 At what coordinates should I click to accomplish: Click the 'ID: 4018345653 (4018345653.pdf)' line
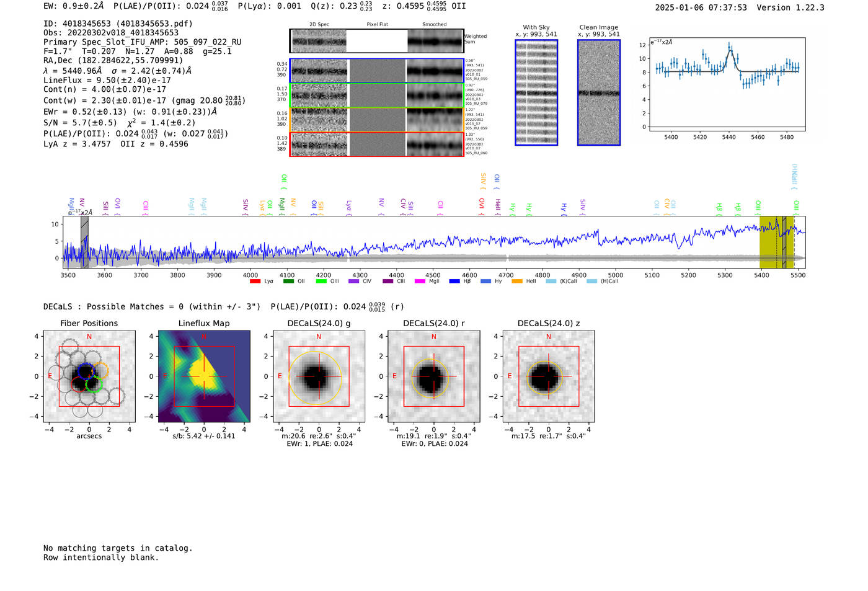point(118,24)
